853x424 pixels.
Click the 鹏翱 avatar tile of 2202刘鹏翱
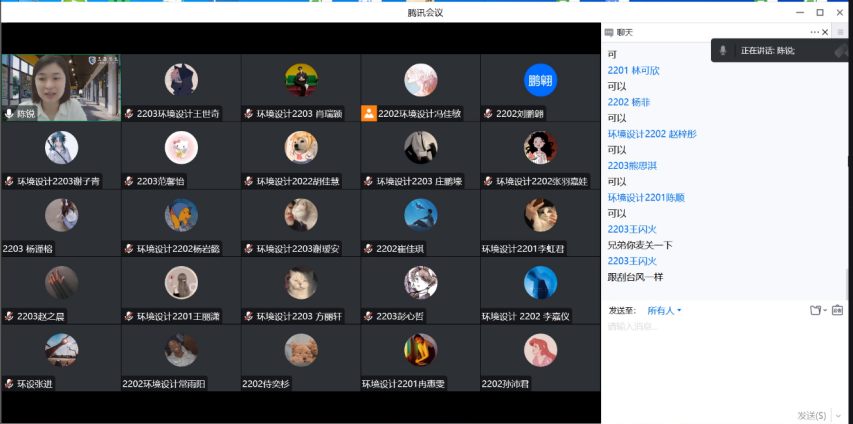coord(540,80)
